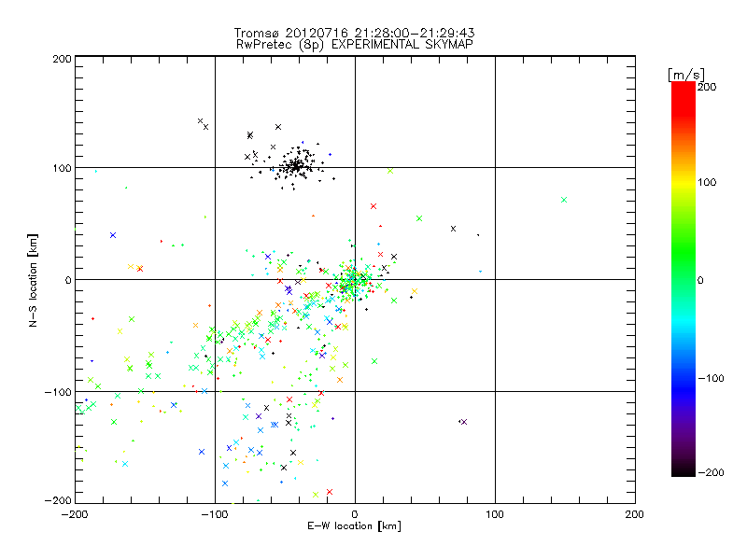Click the 200 tick label on the E-W axis
Screen dimensions: 747x560
point(635,514)
